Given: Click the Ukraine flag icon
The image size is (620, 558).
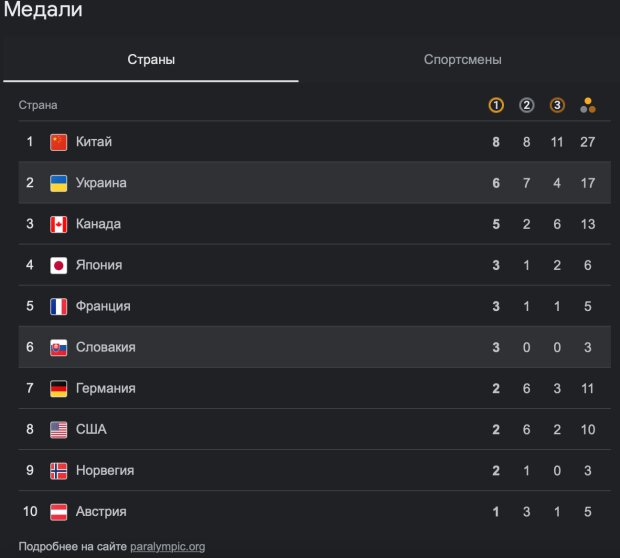Looking at the screenshot, I should point(59,183).
